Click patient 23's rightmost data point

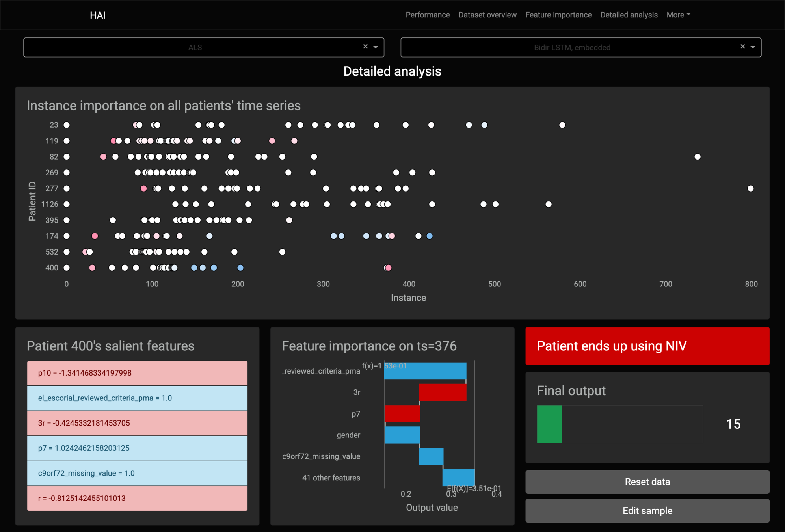[562, 125]
